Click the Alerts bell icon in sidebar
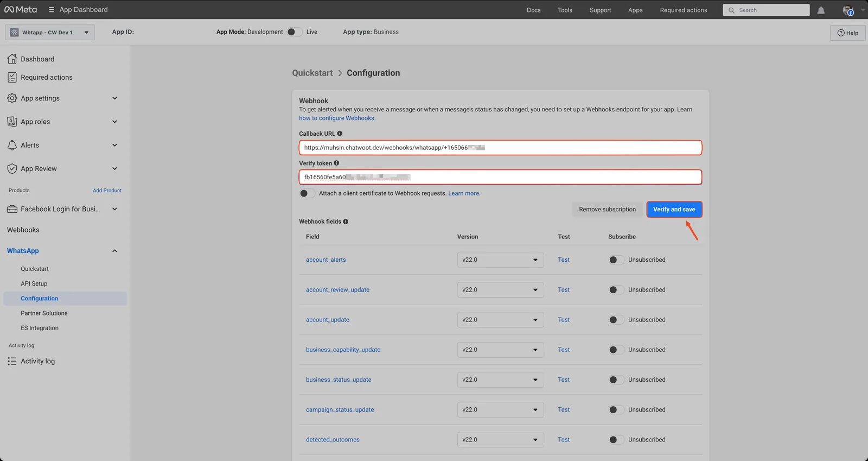This screenshot has width=868, height=461. (x=12, y=145)
